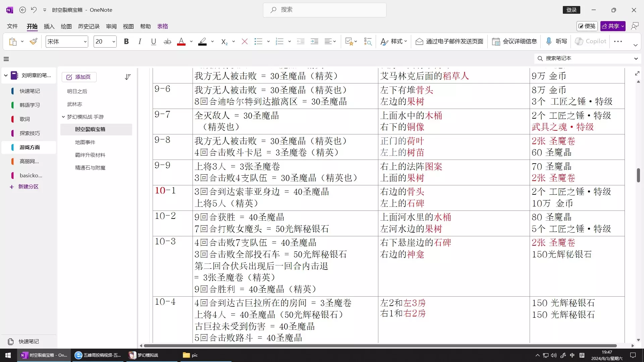This screenshot has width=644, height=362.
Task: Open the sort pages icon
Action: coord(127,77)
